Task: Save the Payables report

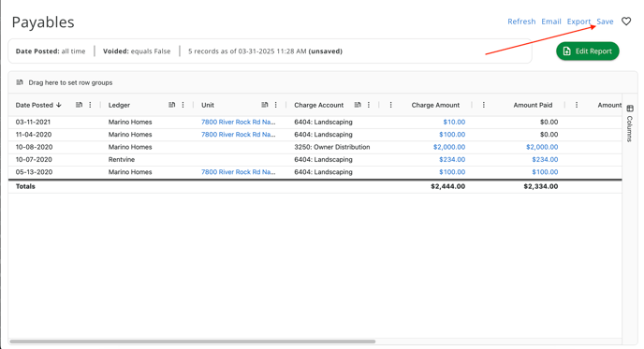Action: tap(605, 22)
